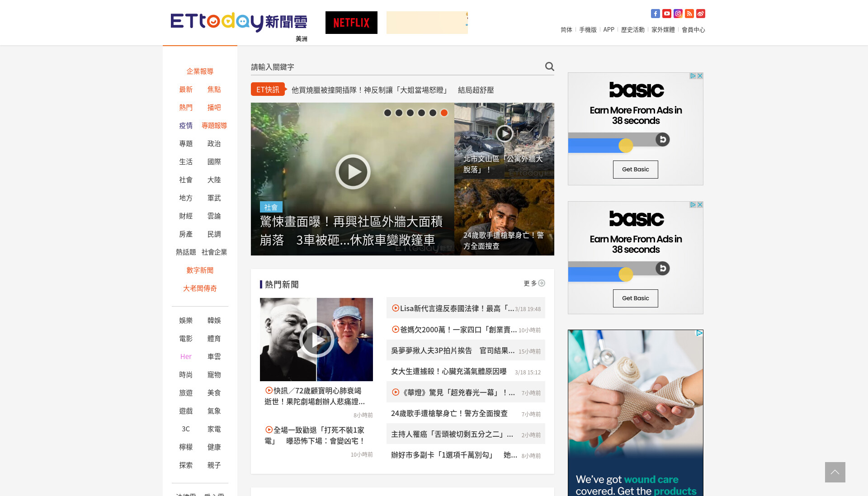Open the ETtoday YouTube channel icon
The width and height of the screenshot is (868, 496).
point(666,14)
